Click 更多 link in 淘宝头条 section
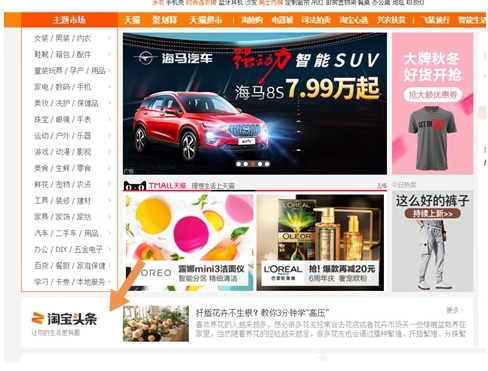Image resolution: width=488 pixels, height=371 pixels. (x=455, y=311)
